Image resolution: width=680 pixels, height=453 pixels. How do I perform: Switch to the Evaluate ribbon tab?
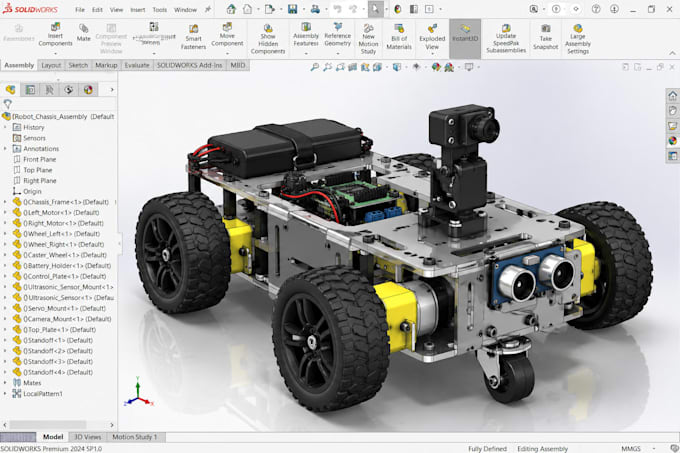(137, 65)
